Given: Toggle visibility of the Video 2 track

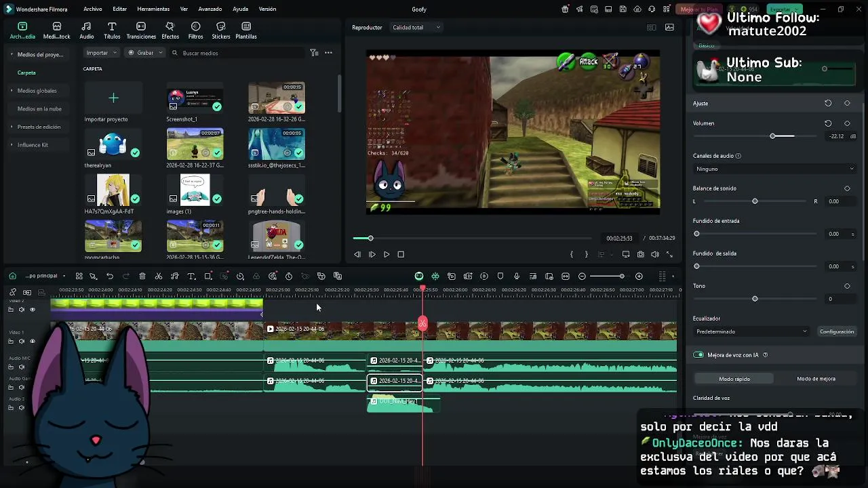Looking at the screenshot, I should pyautogui.click(x=32, y=310).
